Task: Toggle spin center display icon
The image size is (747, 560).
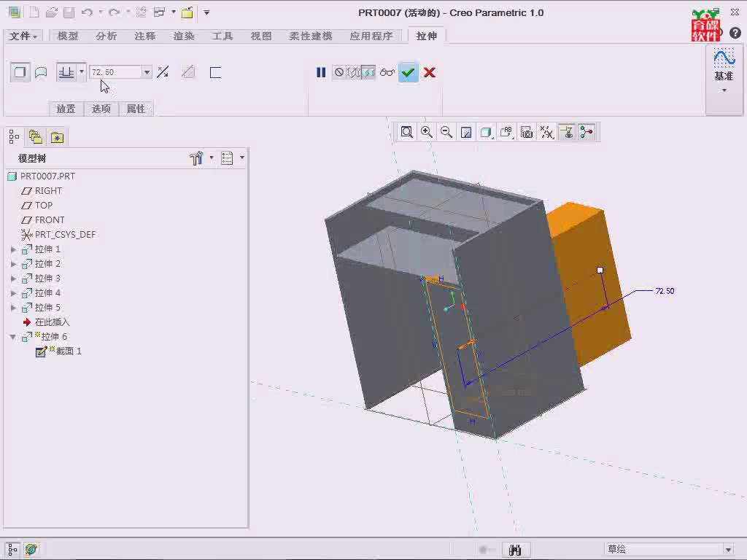Action: (587, 132)
